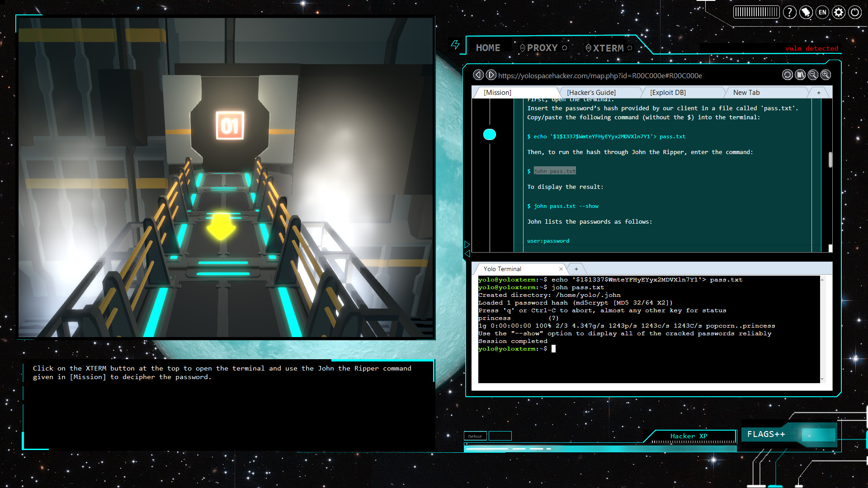Open the settings gear icon

(x=839, y=12)
